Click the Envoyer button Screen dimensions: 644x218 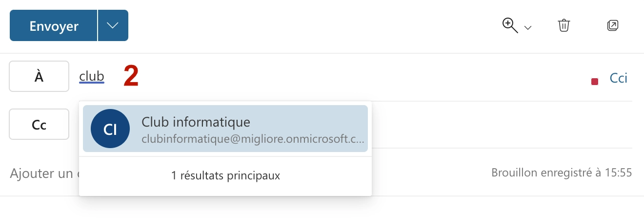54,25
